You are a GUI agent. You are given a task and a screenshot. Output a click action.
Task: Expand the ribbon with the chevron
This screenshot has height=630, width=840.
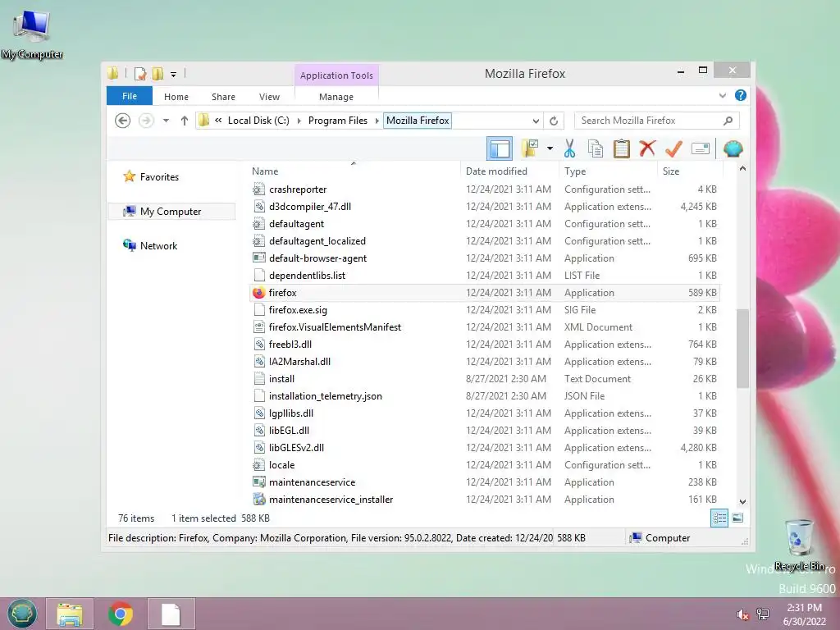click(x=722, y=95)
